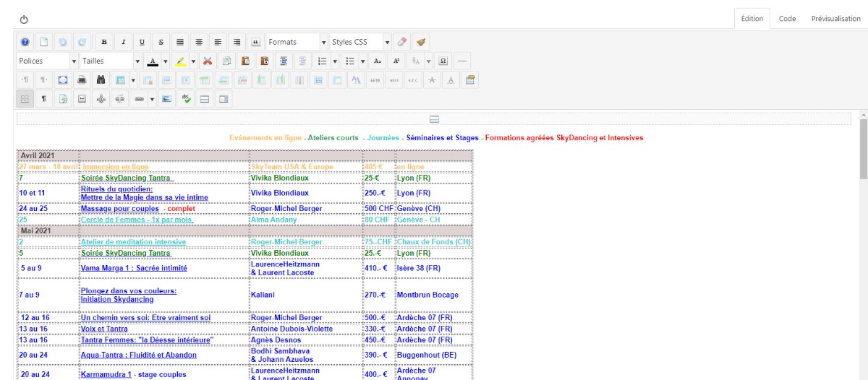Screen dimensions: 868x380
Task: Paste from clipboard
Action: click(x=246, y=61)
